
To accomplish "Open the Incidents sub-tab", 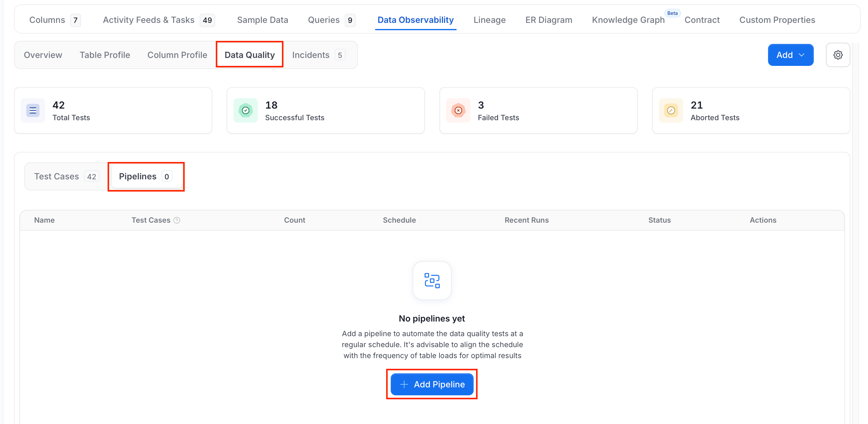I will click(x=318, y=55).
